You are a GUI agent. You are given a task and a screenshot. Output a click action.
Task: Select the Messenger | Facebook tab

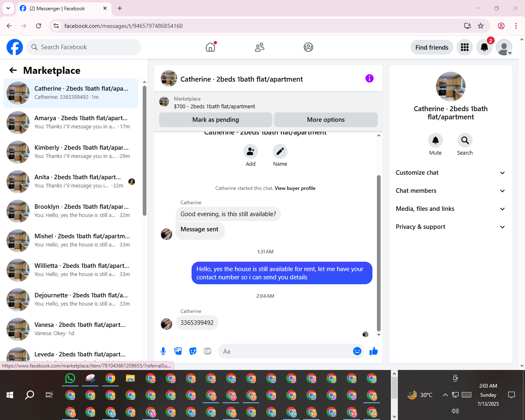(64, 8)
